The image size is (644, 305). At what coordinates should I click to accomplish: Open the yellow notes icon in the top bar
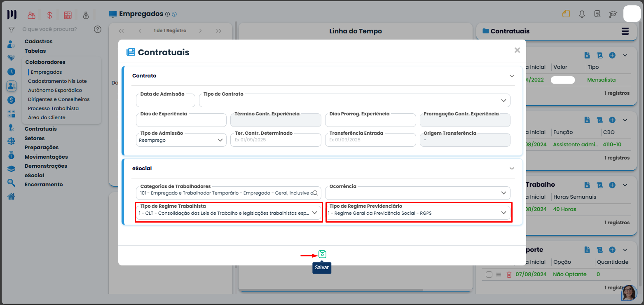click(x=566, y=14)
